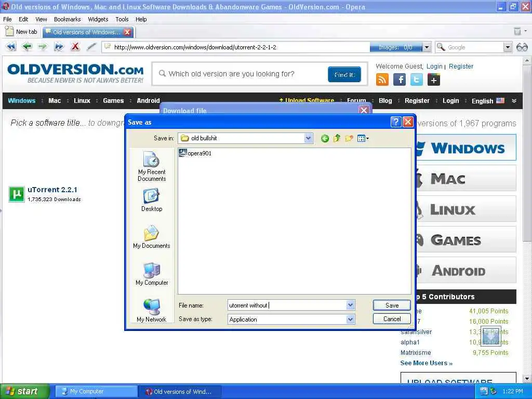Screen dimensions: 532x399
Task: Click the Fast Forward toolbar button
Action: click(59, 46)
